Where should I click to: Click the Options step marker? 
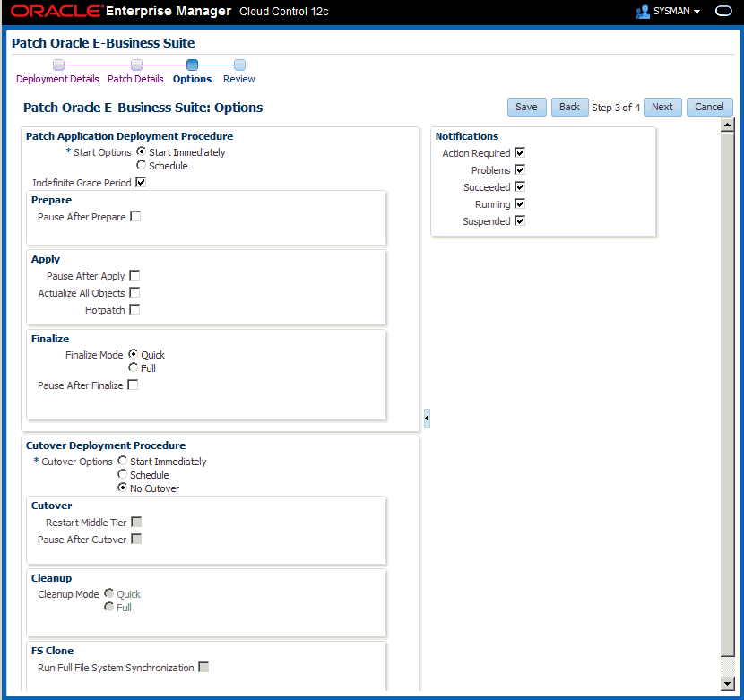pos(192,65)
